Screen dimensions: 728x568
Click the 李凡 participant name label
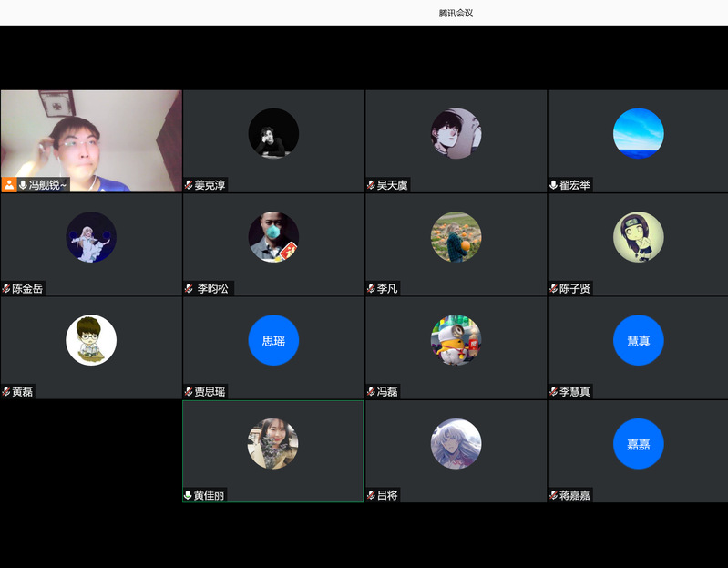387,289
